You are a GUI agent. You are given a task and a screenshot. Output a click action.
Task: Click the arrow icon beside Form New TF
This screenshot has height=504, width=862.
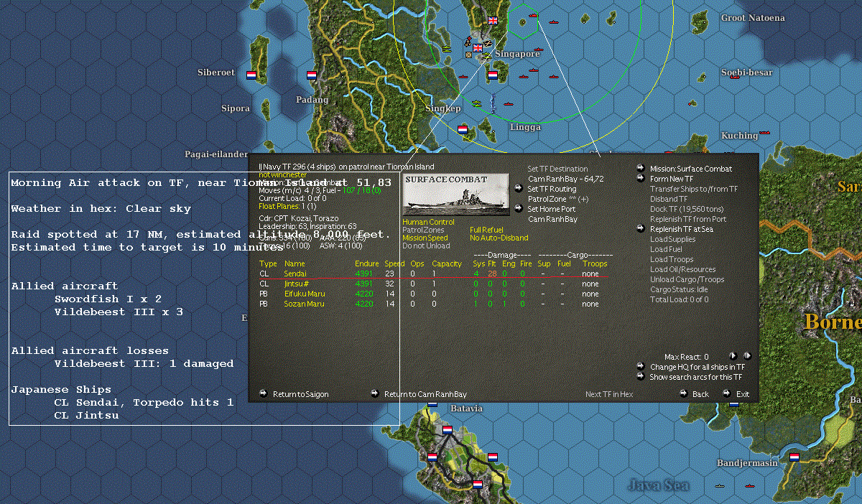(641, 179)
